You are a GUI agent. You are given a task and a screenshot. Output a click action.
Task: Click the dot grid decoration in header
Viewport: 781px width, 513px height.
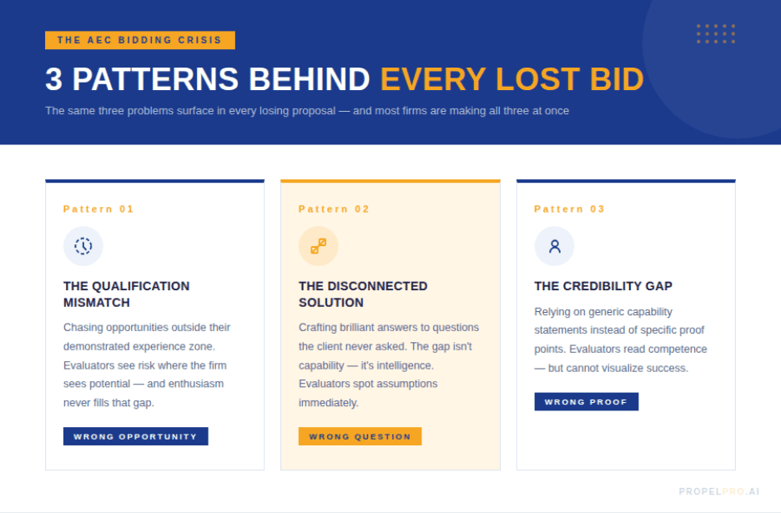pos(716,34)
